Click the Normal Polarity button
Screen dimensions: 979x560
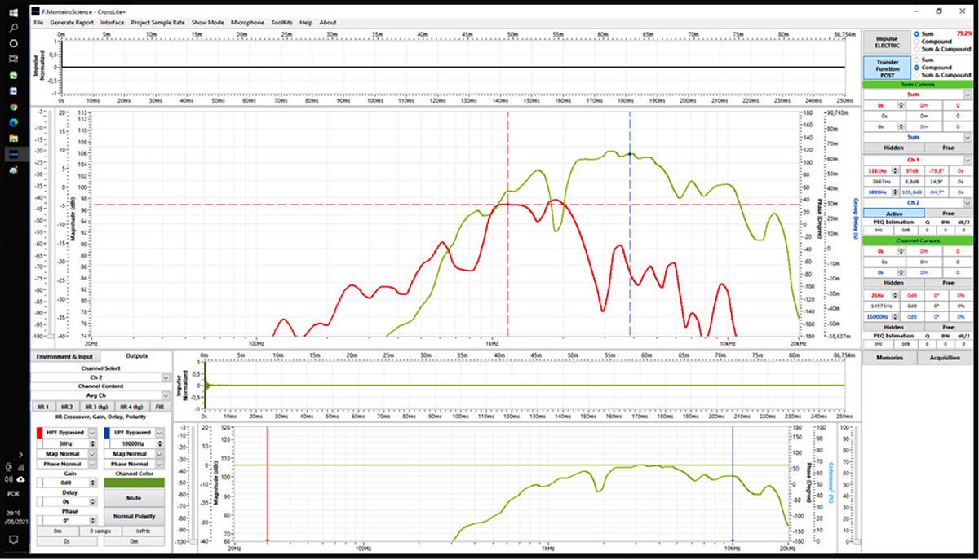pyautogui.click(x=134, y=517)
